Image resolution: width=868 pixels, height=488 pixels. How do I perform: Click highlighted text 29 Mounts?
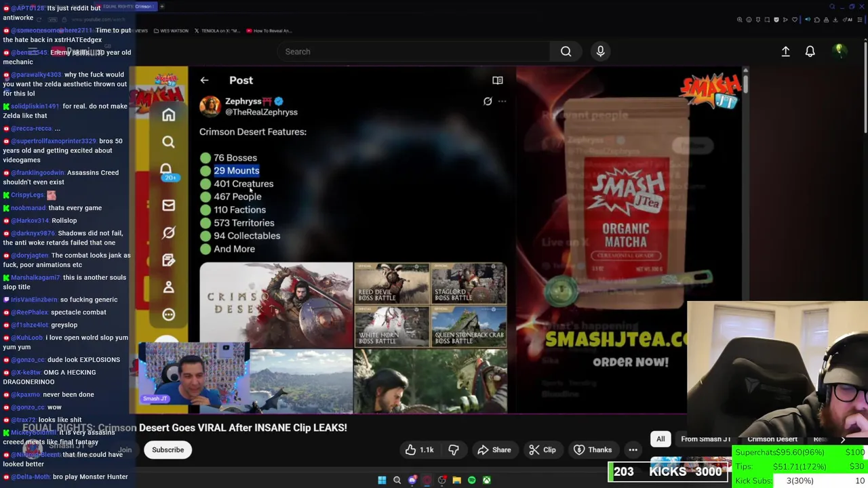click(x=237, y=171)
